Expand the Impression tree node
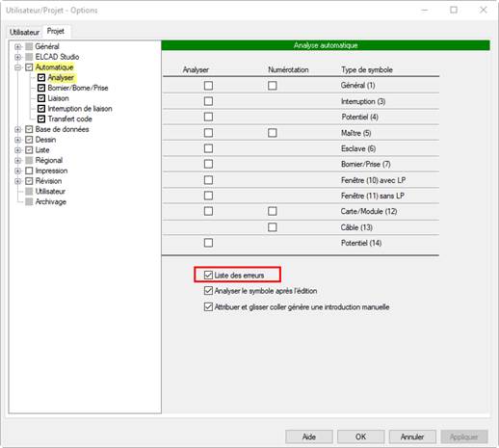The width and height of the screenshot is (499, 448). 18,171
